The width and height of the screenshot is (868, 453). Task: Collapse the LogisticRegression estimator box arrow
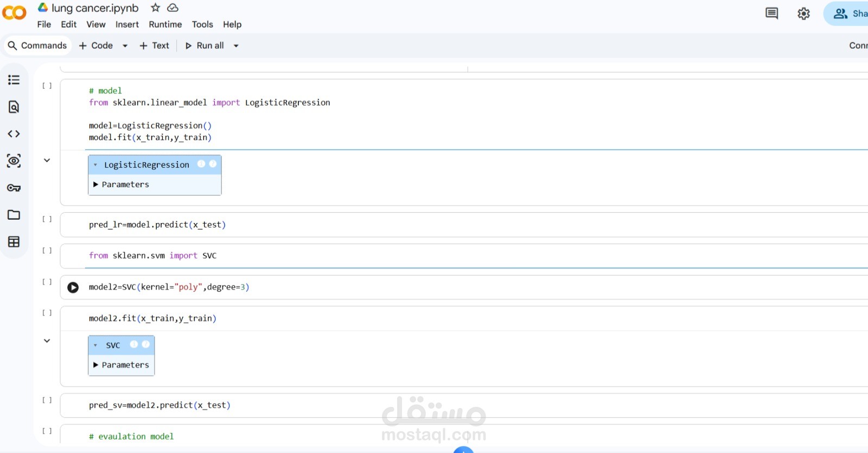click(95, 165)
